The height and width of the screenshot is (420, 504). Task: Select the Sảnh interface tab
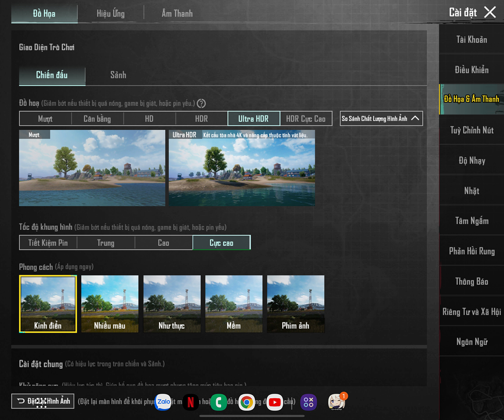[x=118, y=75]
